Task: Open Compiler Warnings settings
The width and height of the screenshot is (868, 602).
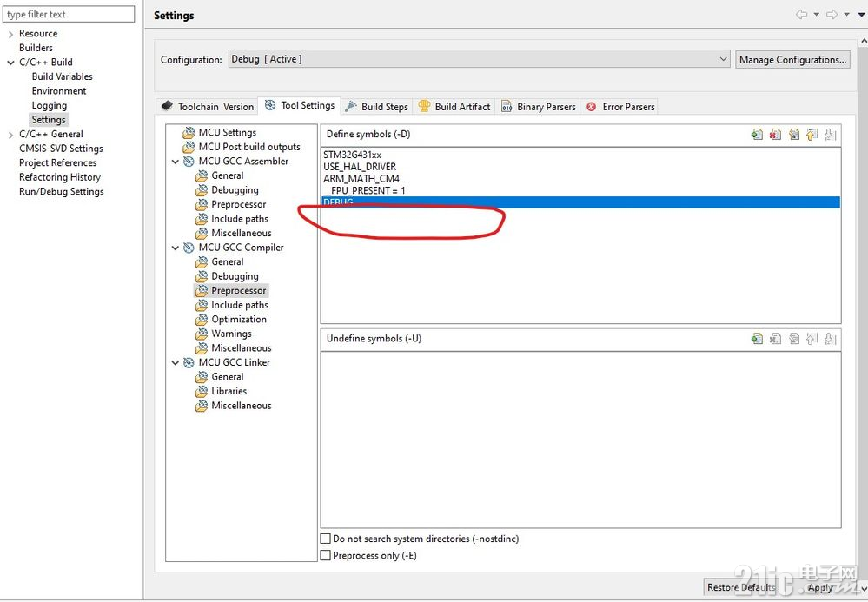Action: pos(231,334)
